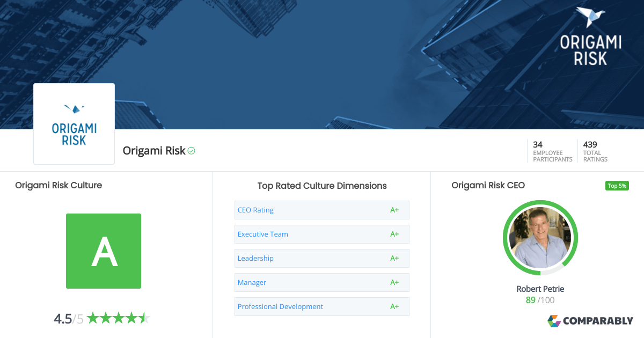Image resolution: width=644 pixels, height=338 pixels.
Task: Click Robert Petrie's name
Action: coord(540,289)
